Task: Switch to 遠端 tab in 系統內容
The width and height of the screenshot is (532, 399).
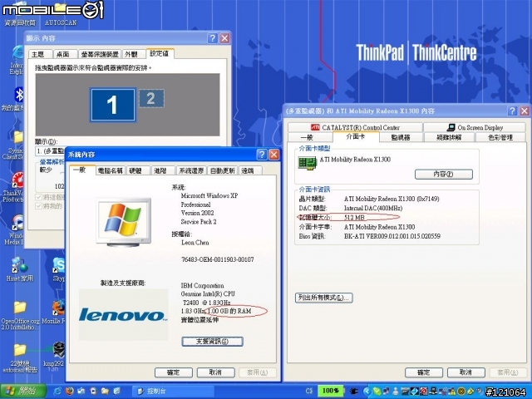Action: (250, 170)
